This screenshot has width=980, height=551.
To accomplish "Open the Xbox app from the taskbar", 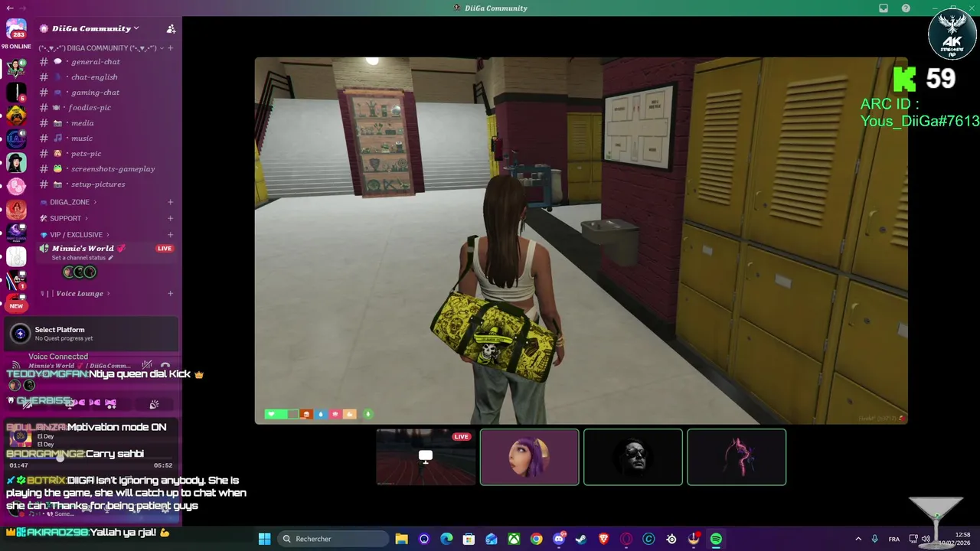I will [514, 539].
